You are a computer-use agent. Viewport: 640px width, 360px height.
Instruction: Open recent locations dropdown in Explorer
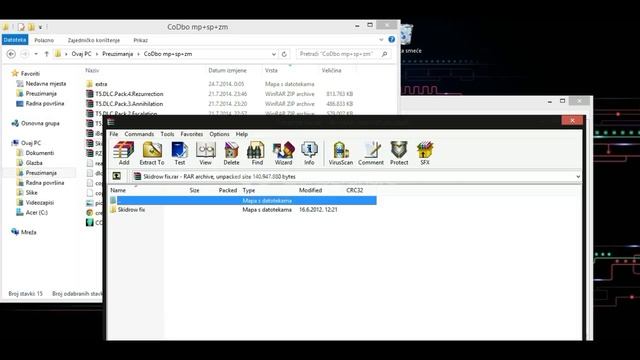pos(36,54)
